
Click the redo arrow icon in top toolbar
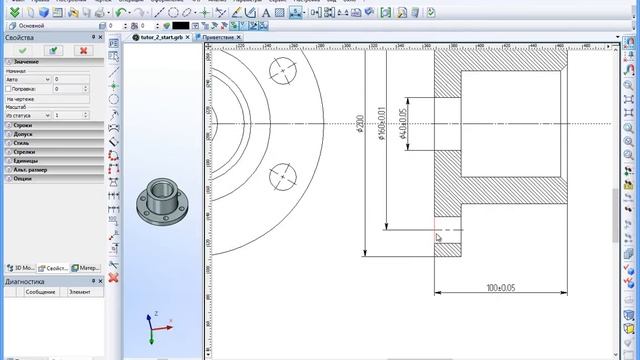140,13
